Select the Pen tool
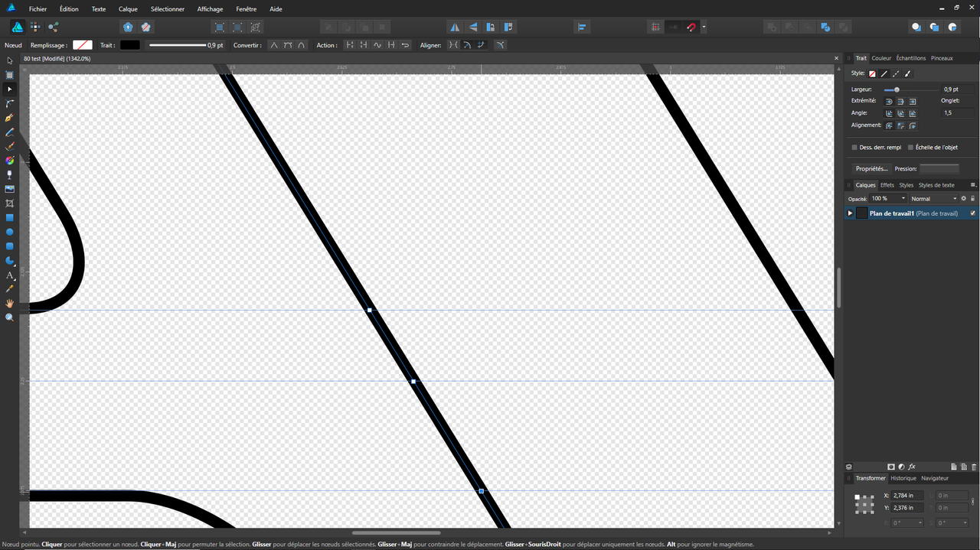The image size is (980, 550). (x=10, y=118)
